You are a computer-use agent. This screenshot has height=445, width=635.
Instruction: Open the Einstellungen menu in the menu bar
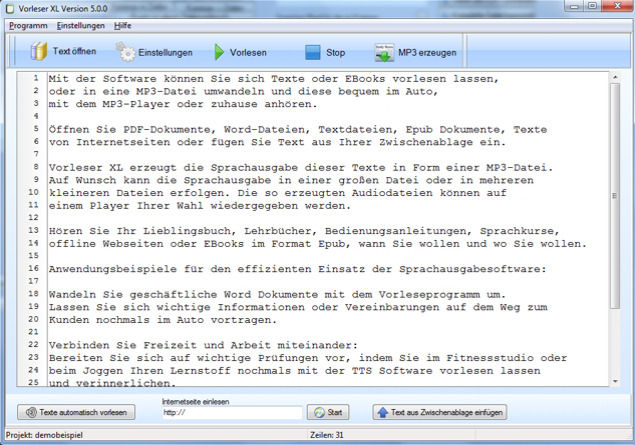[81, 26]
